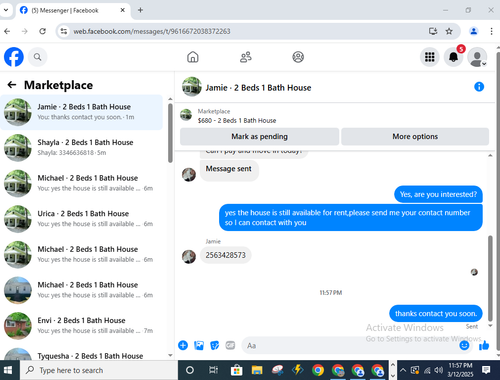Click More options button
Image resolution: width=500 pixels, height=380 pixels.
(415, 137)
